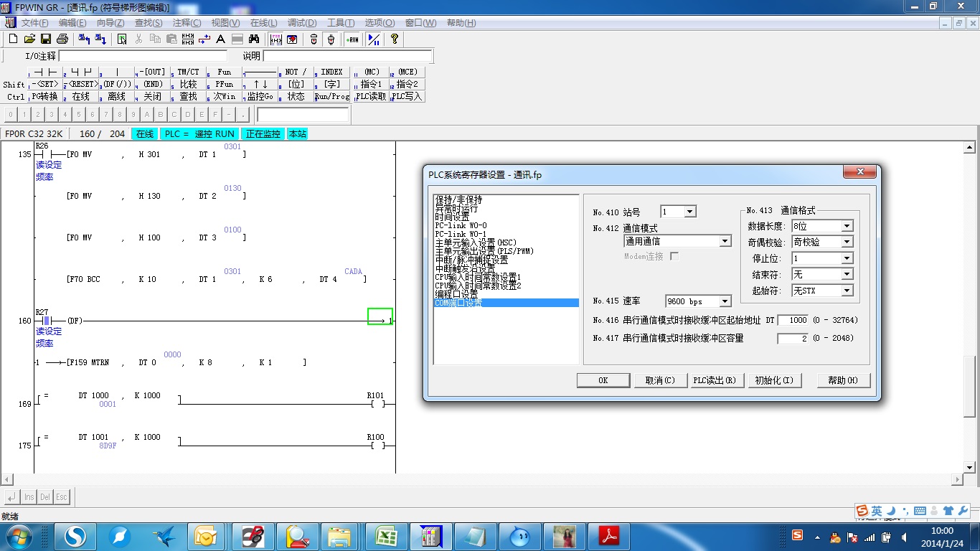The width and height of the screenshot is (980, 551).
Task: Click the RUN mode toolbar icon
Action: click(x=352, y=39)
